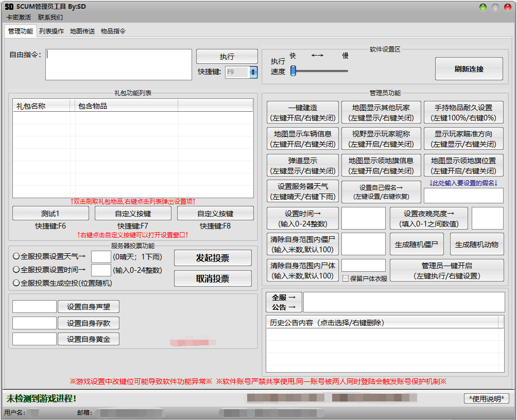
Task: Focus the 夜晚亮度 value field
Action: [x=487, y=218]
